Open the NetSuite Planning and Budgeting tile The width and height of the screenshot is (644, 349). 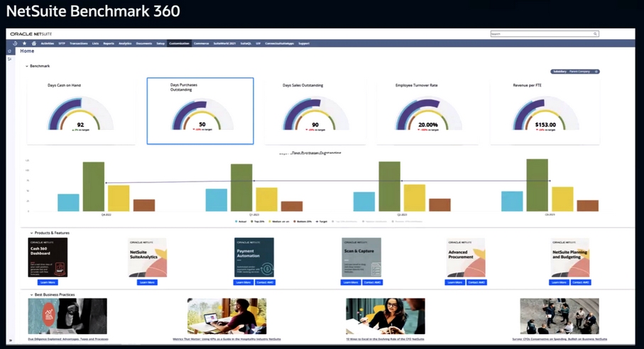point(570,257)
